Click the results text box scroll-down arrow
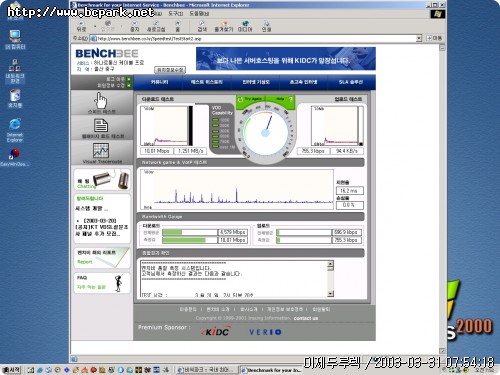 pyautogui.click(x=330, y=294)
